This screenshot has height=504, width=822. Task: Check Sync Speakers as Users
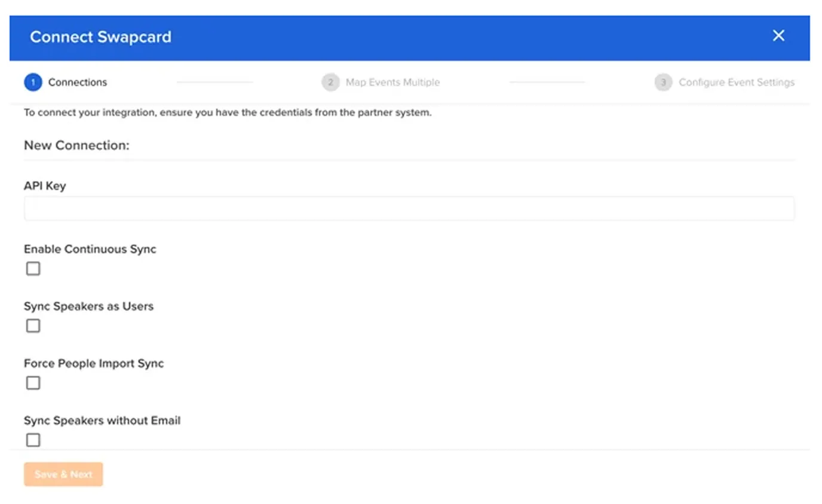point(33,326)
